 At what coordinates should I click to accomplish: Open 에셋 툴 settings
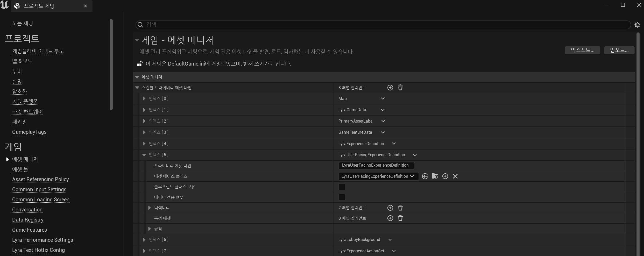[20, 169]
